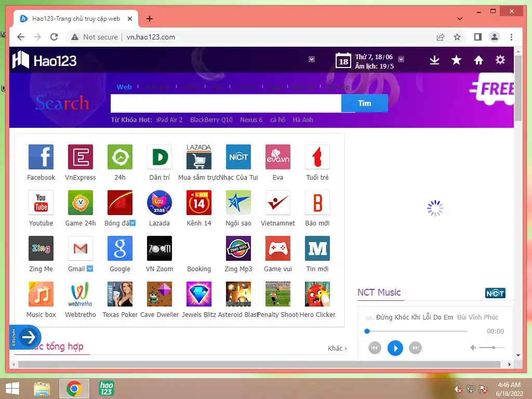Click the Hao123 favorites star icon
532x399 pixels.
point(456,60)
